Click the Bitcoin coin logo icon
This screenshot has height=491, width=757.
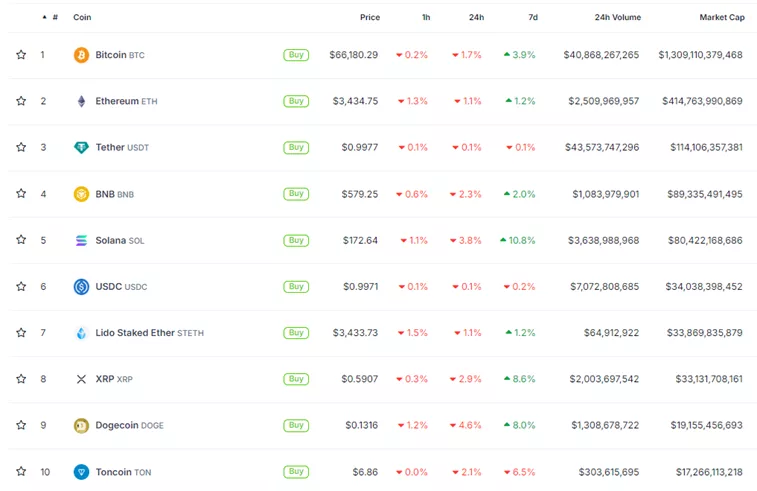pyautogui.click(x=81, y=55)
